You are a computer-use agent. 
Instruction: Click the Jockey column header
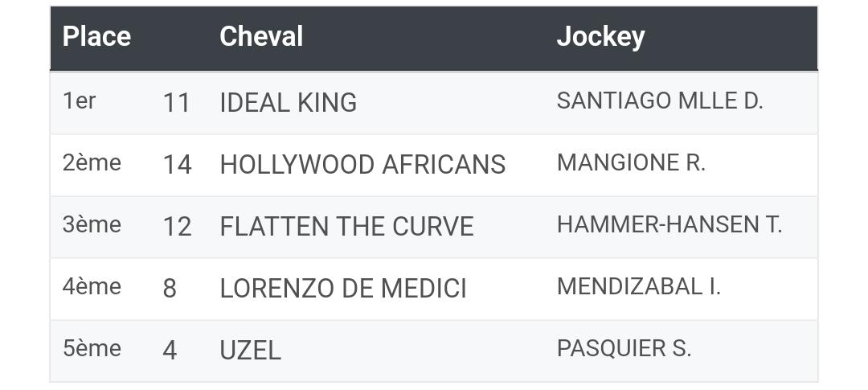600,37
